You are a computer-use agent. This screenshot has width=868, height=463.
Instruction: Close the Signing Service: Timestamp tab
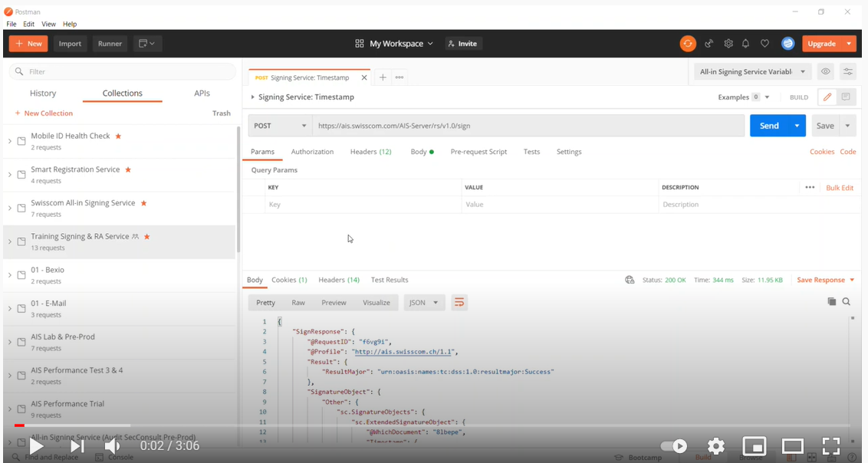[x=363, y=77]
